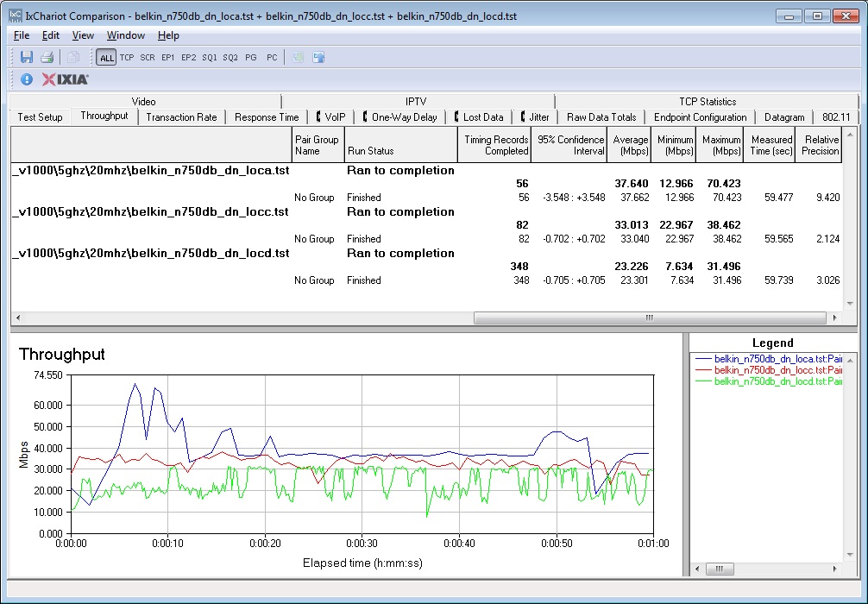868x604 pixels.
Task: Click the IXIA logo
Action: coord(66,79)
